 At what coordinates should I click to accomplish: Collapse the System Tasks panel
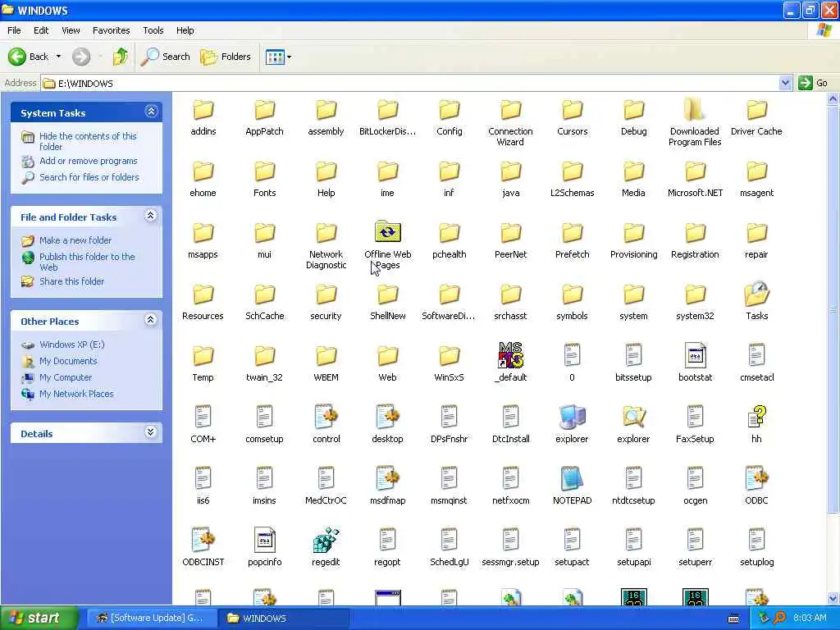point(151,112)
